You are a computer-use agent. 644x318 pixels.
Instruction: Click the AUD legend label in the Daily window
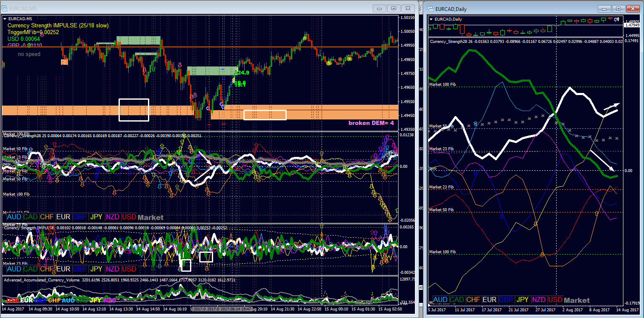tap(441, 300)
